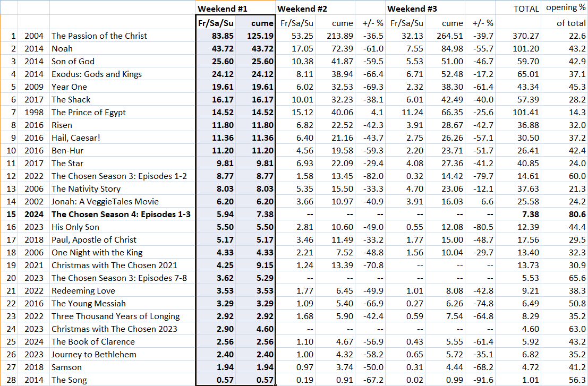Click 'The Young Messiah' cell
Image resolution: width=588 pixels, height=386 pixels.
122,304
